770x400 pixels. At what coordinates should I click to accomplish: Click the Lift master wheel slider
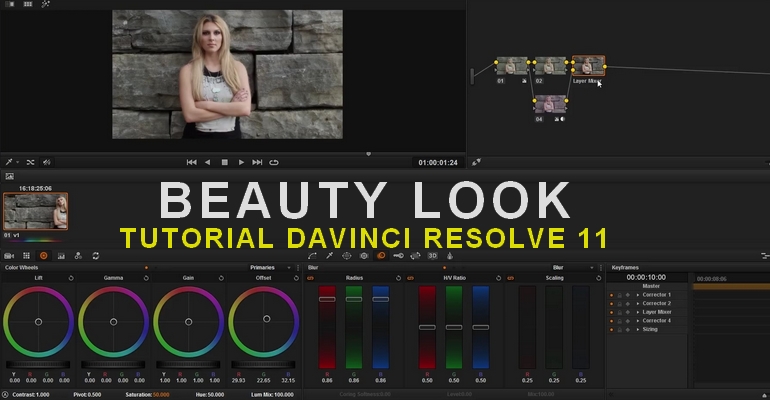[x=38, y=365]
